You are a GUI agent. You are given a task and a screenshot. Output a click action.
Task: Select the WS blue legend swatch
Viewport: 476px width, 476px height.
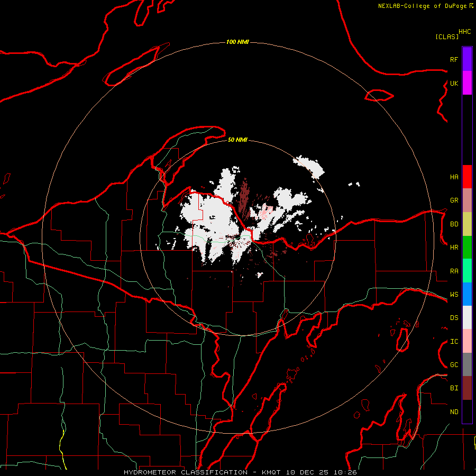tap(467, 294)
